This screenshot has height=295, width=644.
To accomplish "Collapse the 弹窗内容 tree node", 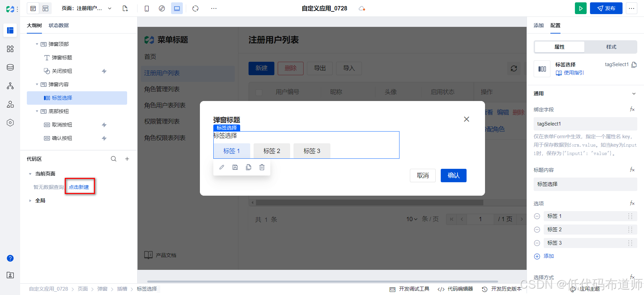I will point(37,84).
